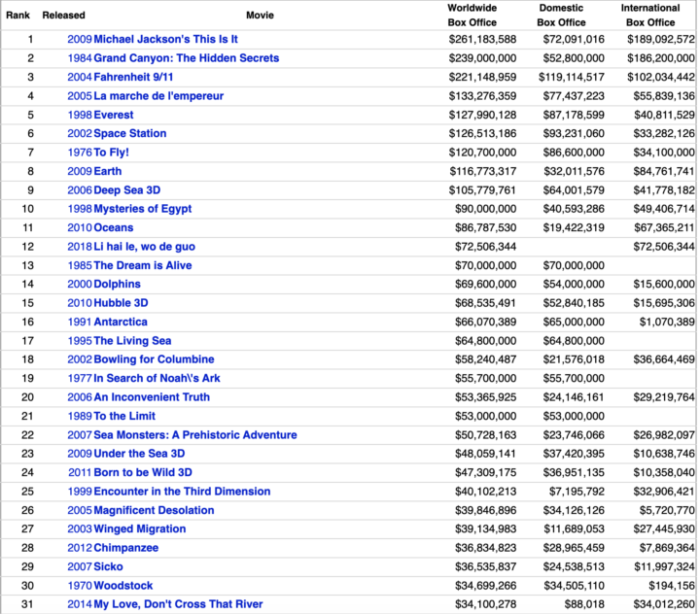Select the international value $194,156
Viewport: 700px width, 614px height.
672,586
